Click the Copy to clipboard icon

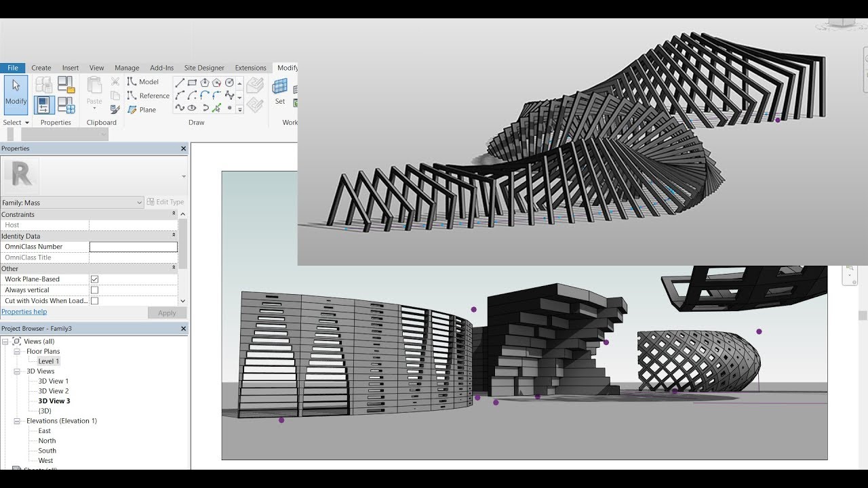click(x=115, y=96)
